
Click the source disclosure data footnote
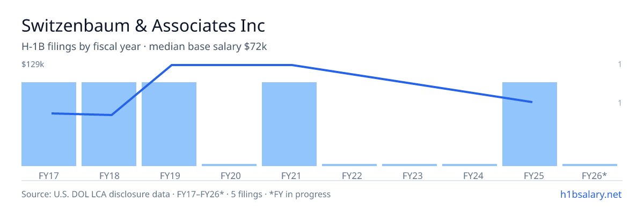click(176, 194)
